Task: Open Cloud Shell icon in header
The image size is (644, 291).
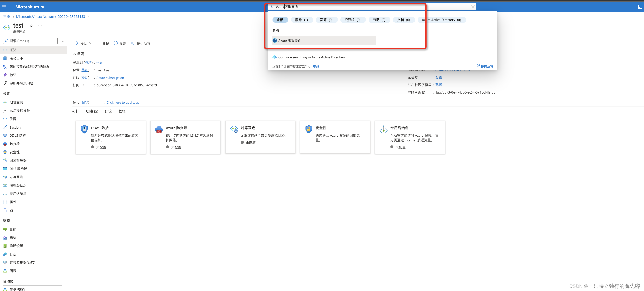Action: (640, 7)
